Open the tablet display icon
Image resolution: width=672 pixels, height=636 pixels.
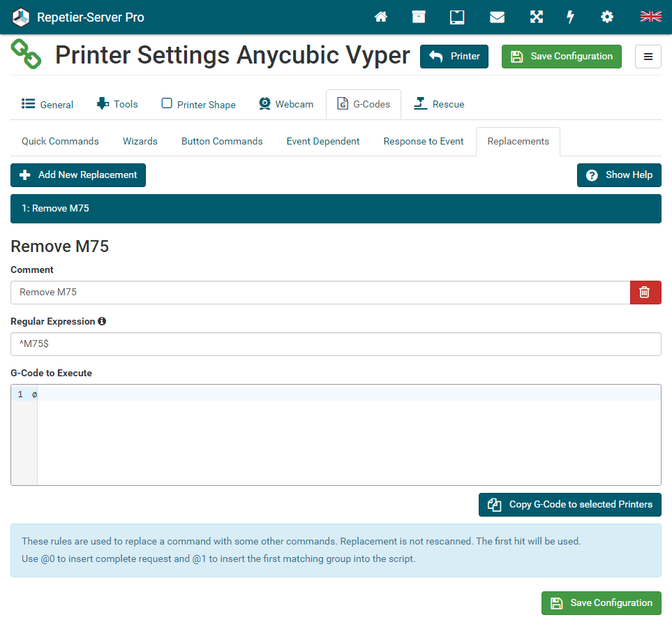(x=457, y=17)
